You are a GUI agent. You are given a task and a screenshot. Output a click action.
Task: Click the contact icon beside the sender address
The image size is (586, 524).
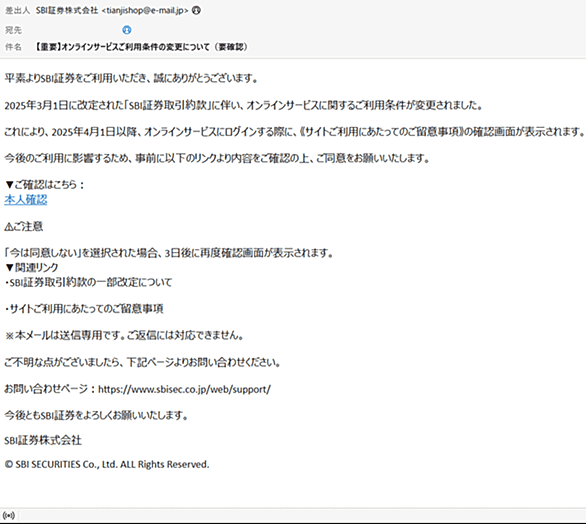196,11
